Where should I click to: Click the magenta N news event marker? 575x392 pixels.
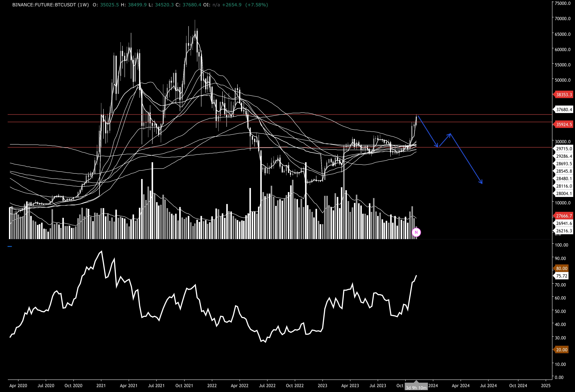[416, 232]
